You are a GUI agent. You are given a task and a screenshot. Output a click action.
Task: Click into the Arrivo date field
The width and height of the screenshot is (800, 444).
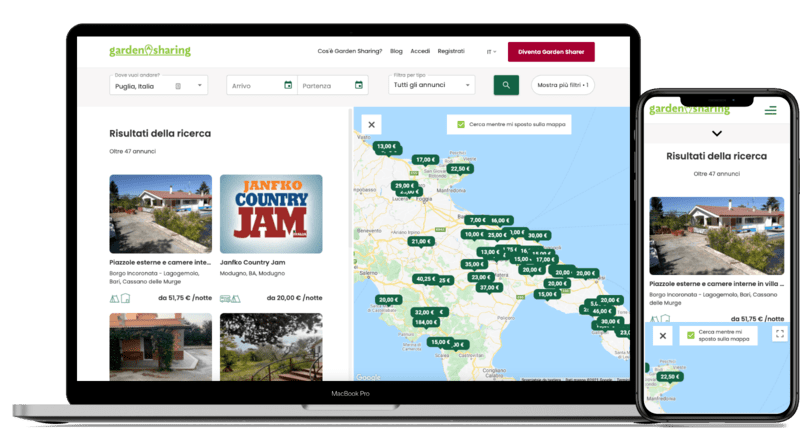[262, 85]
